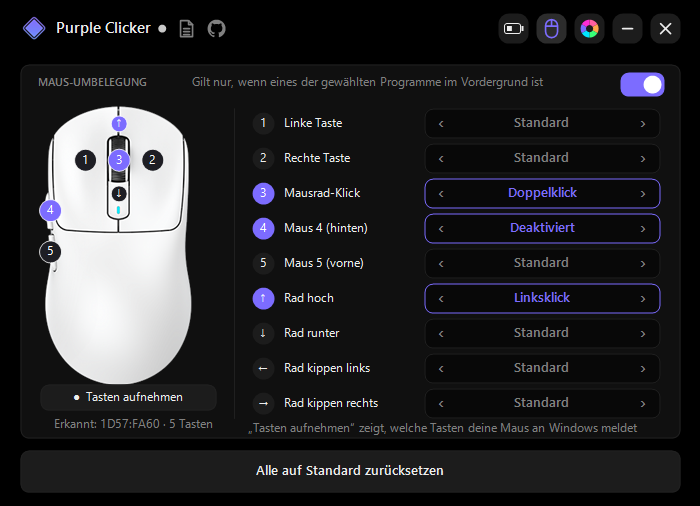Click the Maus 5 (vorne) label
The image size is (700, 506).
click(x=324, y=263)
